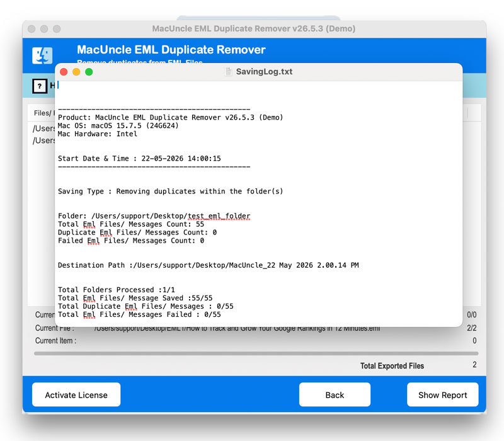Click the 2/2 current file counter

coord(471,328)
